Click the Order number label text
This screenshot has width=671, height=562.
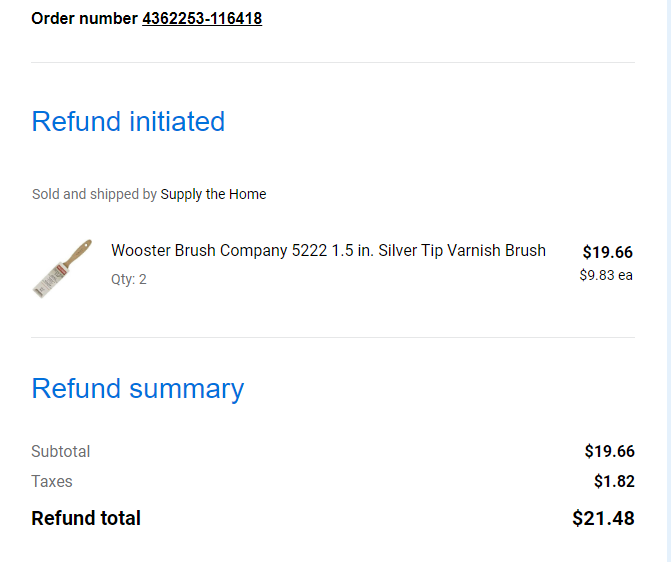[x=84, y=18]
